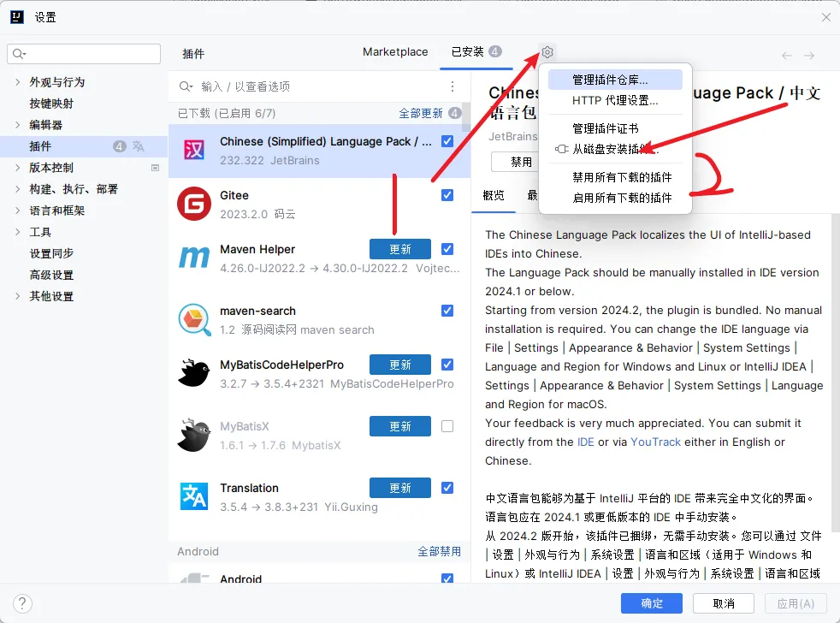840x623 pixels.
Task: Expand the 其他设置 settings node
Action: pos(18,296)
